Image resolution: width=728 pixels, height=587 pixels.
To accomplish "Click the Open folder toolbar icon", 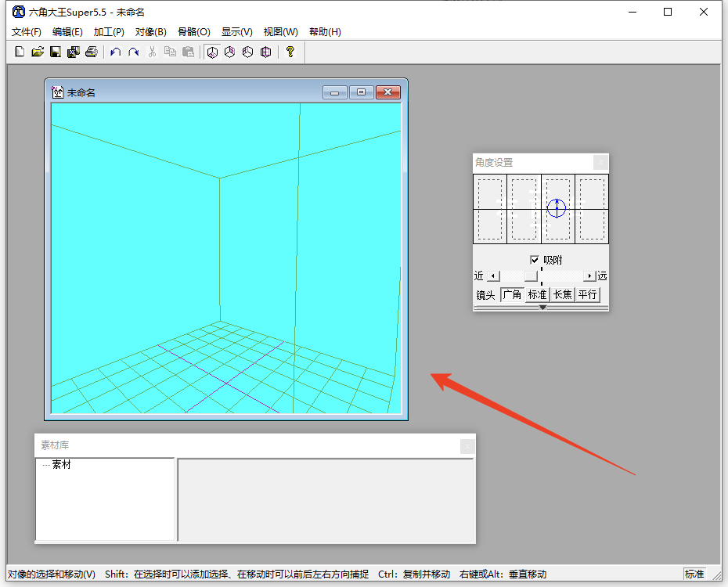I will click(x=37, y=52).
